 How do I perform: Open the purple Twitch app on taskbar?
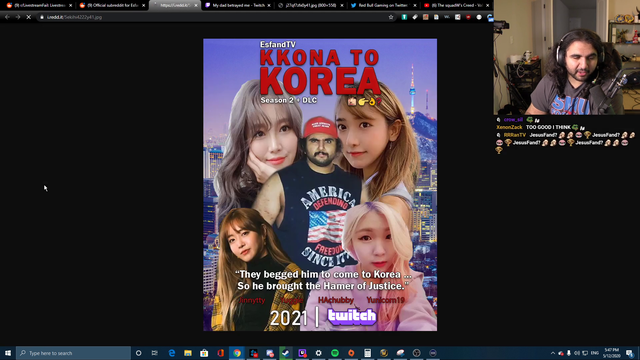(302, 353)
